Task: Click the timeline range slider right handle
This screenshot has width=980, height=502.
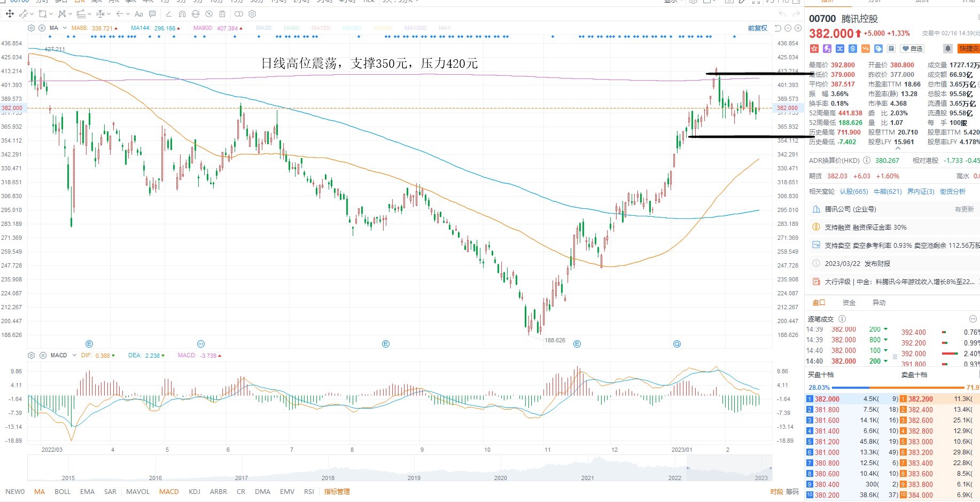Action: click(770, 467)
